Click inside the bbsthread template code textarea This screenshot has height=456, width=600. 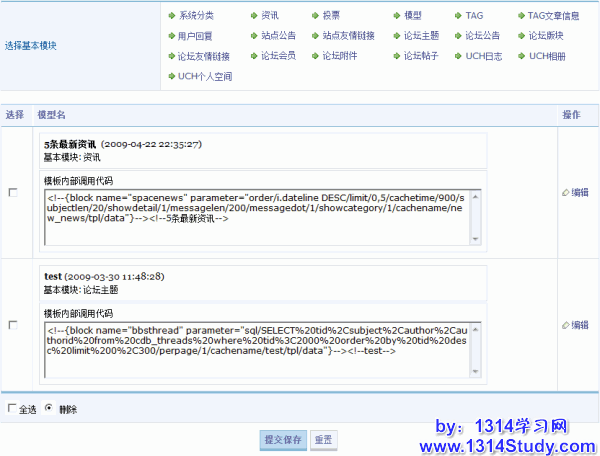click(258, 351)
